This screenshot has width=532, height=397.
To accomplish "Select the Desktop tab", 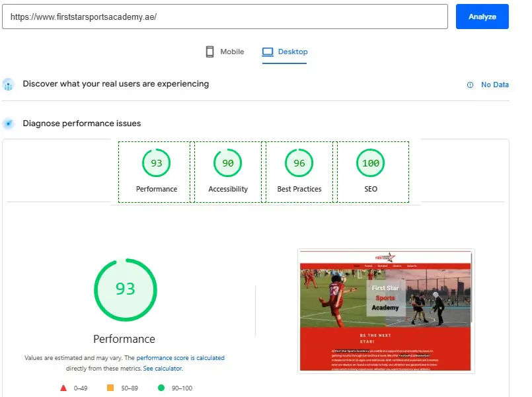I will [285, 52].
